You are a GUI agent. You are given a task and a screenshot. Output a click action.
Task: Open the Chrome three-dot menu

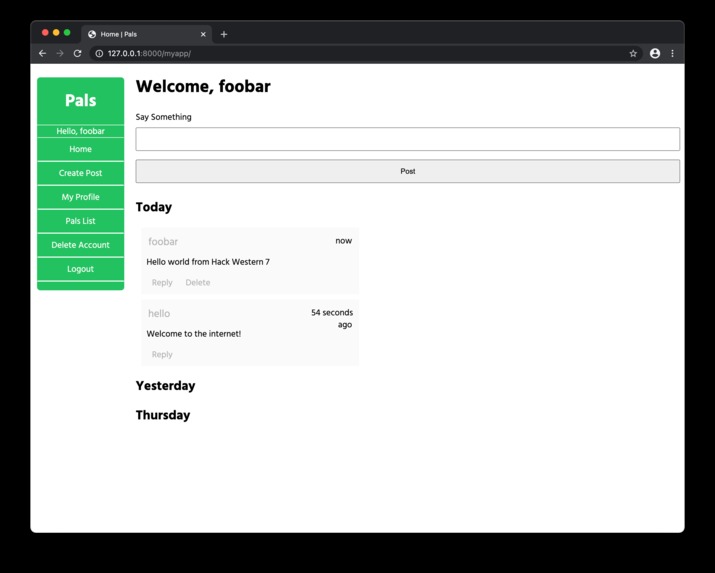tap(672, 53)
